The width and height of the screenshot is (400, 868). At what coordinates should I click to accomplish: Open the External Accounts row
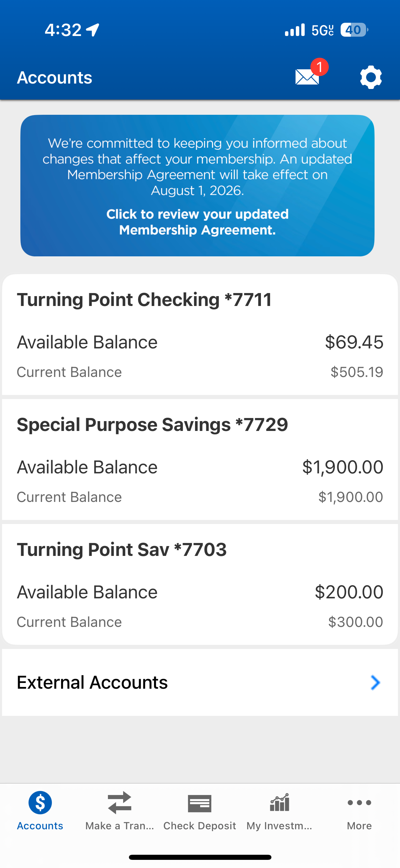tap(200, 683)
